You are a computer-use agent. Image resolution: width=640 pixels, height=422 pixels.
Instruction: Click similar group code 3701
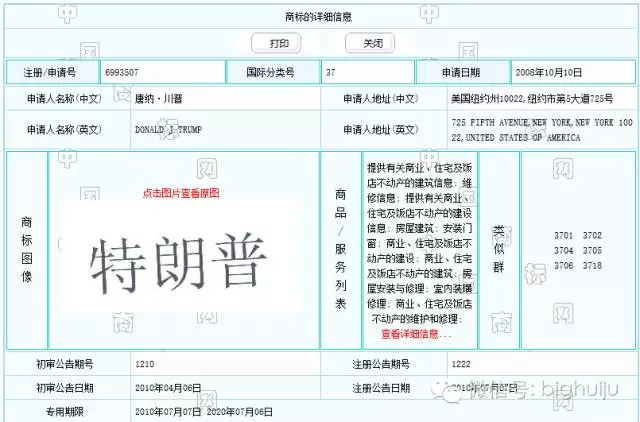coord(564,235)
